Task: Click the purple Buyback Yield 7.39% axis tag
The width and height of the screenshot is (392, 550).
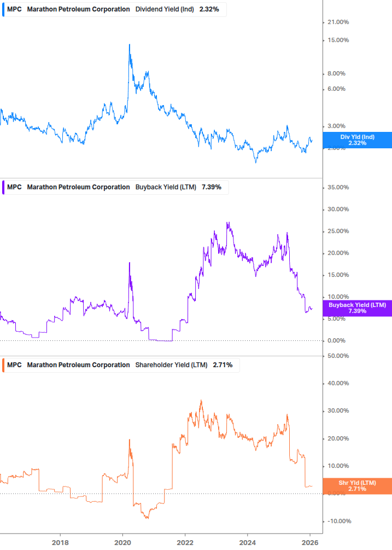Action: 357,308
